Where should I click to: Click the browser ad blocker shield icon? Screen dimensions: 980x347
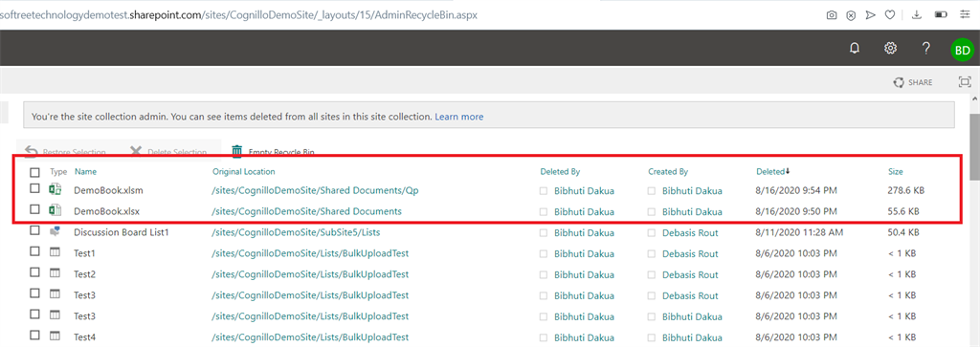[x=851, y=15]
